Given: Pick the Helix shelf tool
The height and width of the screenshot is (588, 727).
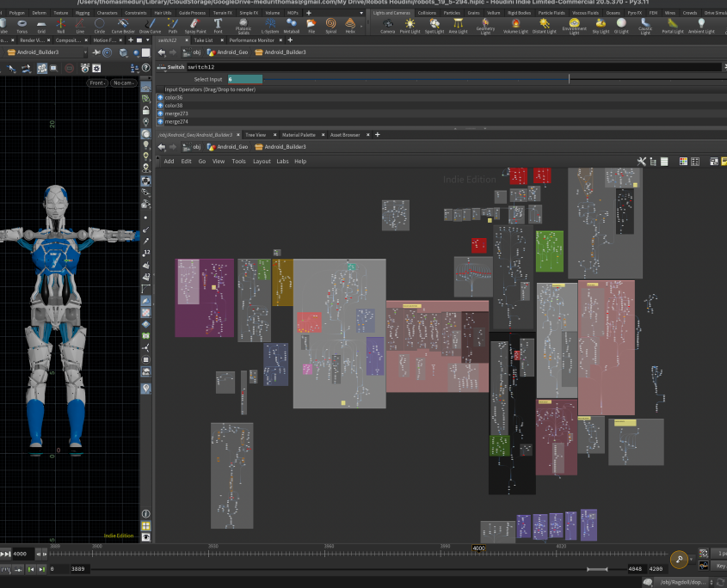Looking at the screenshot, I should click(349, 24).
